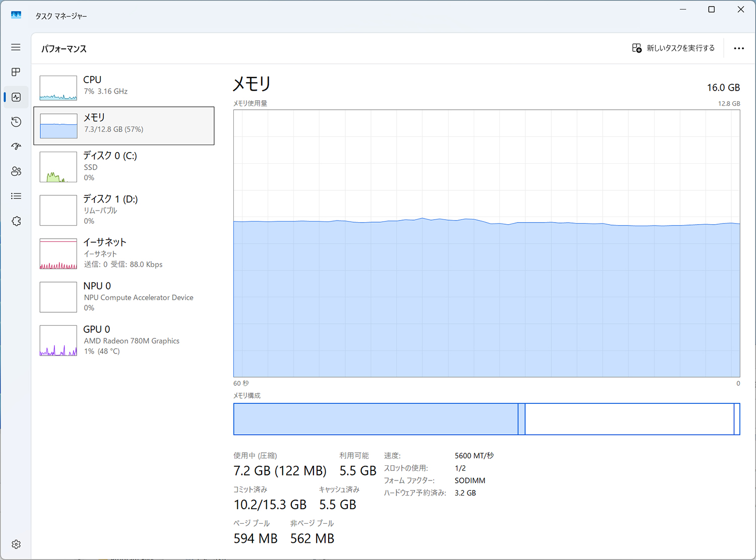Open the App history page icon
Viewport: 756px width, 560px height.
(x=16, y=122)
